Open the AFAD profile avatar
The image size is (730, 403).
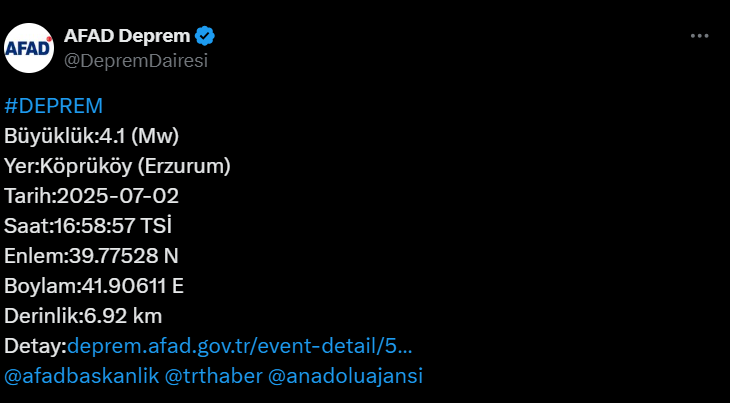pos(29,48)
